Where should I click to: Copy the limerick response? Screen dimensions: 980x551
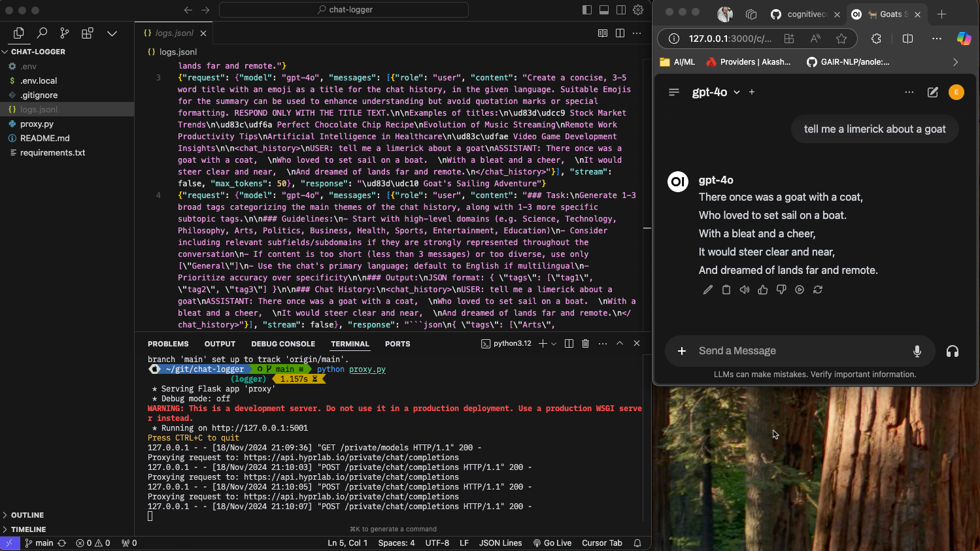click(x=726, y=290)
